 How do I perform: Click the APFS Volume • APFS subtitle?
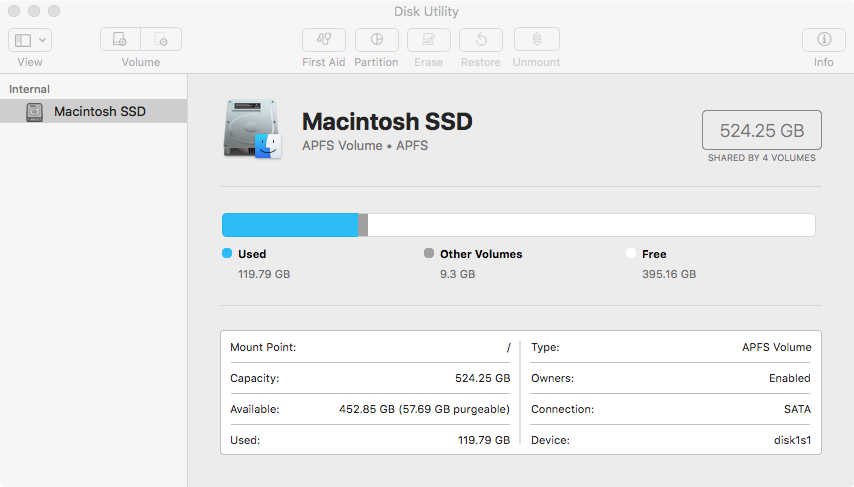[x=365, y=146]
